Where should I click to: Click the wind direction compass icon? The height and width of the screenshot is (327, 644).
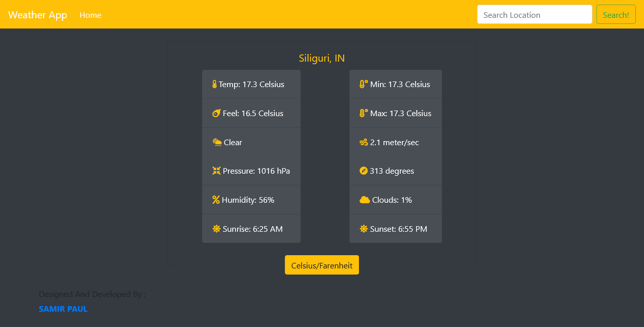364,171
